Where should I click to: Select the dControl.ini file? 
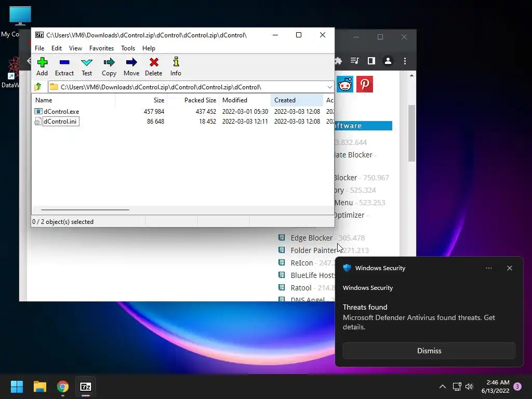tap(61, 122)
